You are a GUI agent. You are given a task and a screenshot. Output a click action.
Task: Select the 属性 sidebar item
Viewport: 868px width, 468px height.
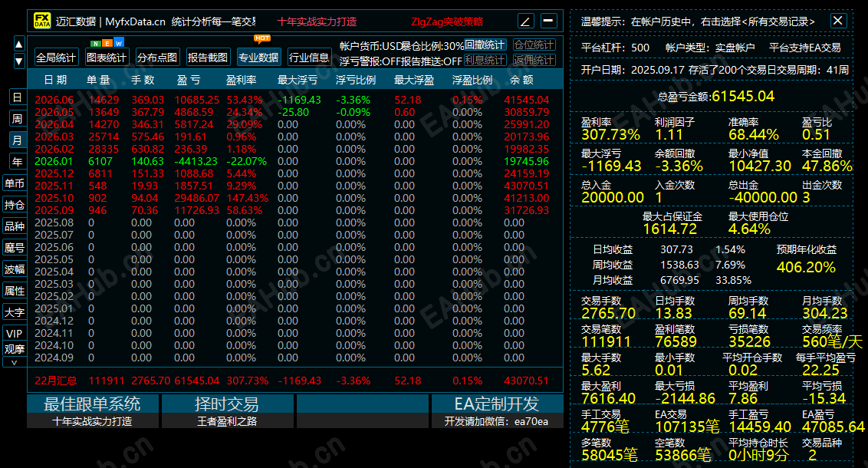15,291
